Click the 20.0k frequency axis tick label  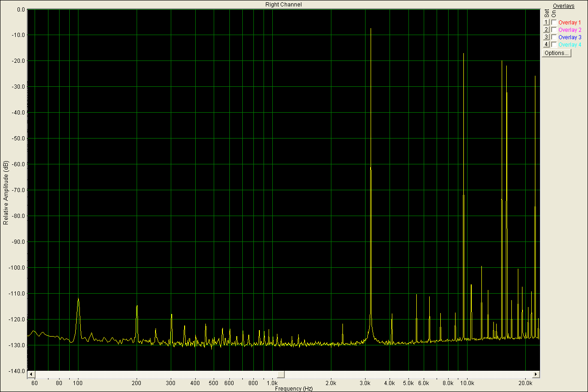tap(525, 383)
